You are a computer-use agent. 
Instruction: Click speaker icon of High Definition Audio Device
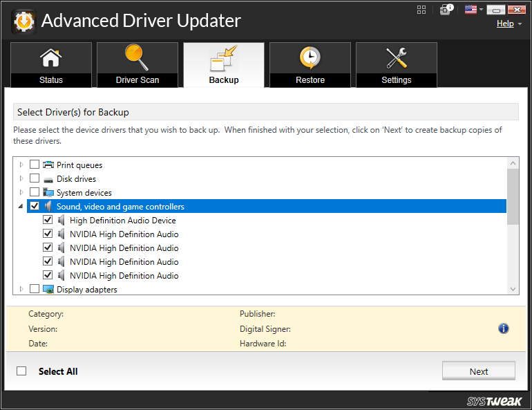pyautogui.click(x=61, y=221)
